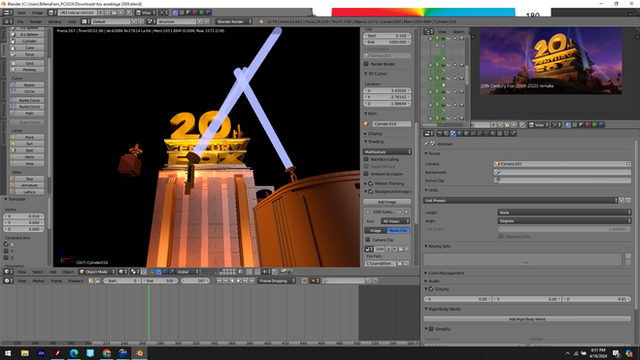
Task: Click the info editor type icon beside File
Action: pos(8,22)
